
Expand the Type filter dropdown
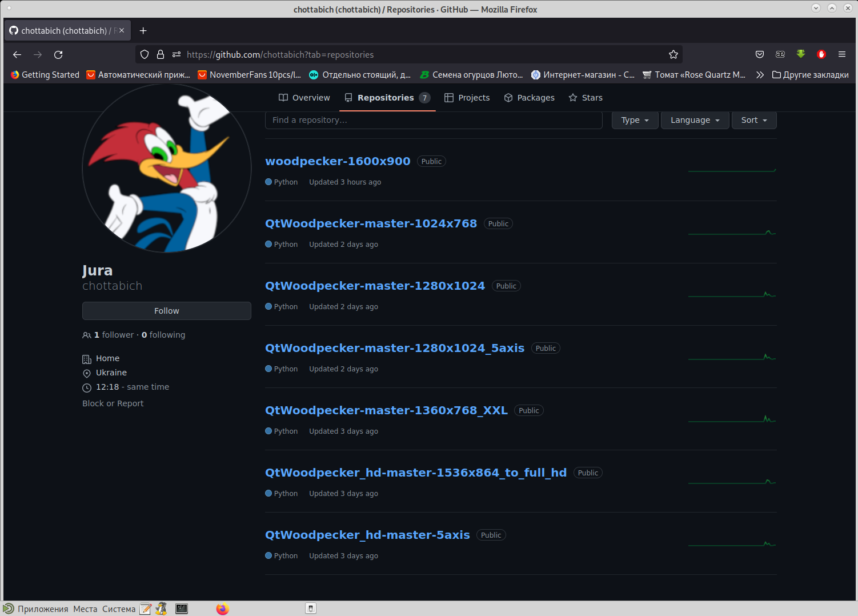[x=635, y=120]
